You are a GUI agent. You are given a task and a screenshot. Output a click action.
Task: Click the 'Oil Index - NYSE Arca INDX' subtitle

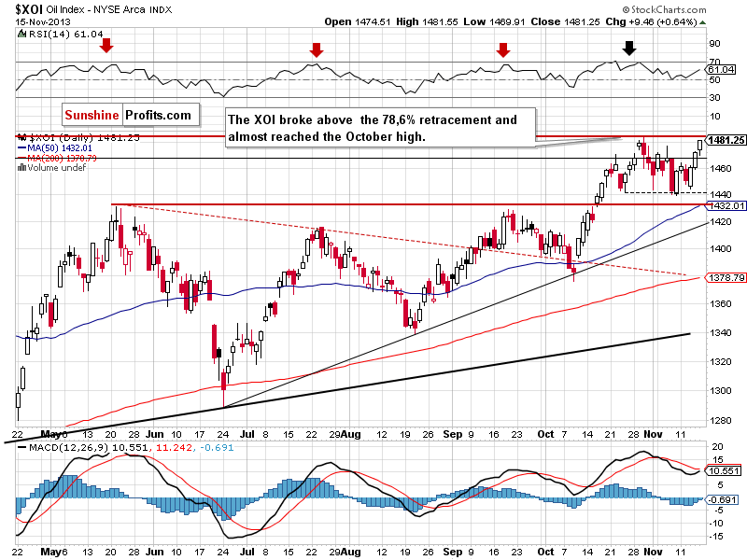point(109,9)
